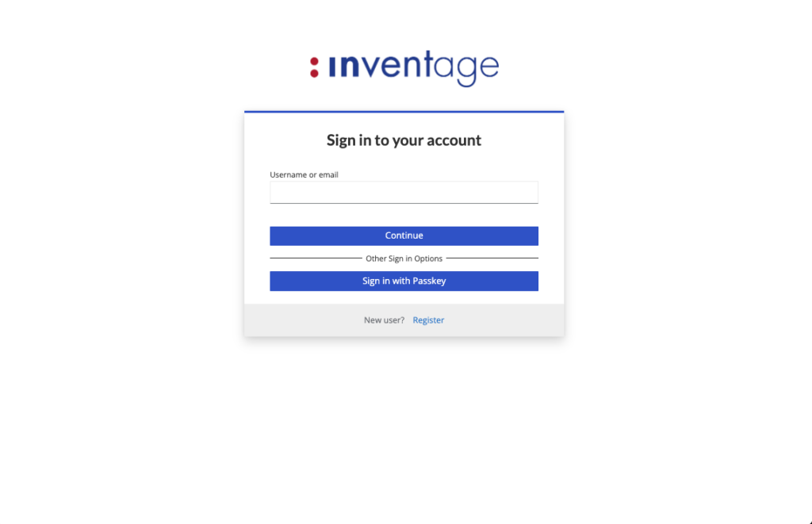Click the 'Other Sign in Options' divider text

coord(404,258)
